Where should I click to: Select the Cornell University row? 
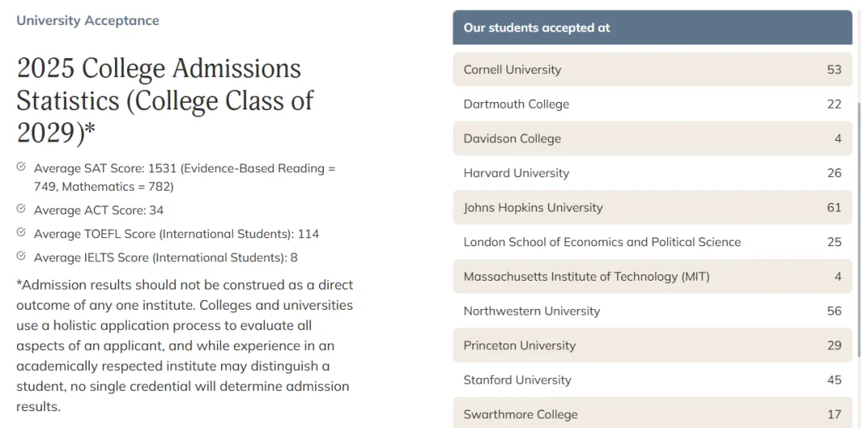pos(652,69)
